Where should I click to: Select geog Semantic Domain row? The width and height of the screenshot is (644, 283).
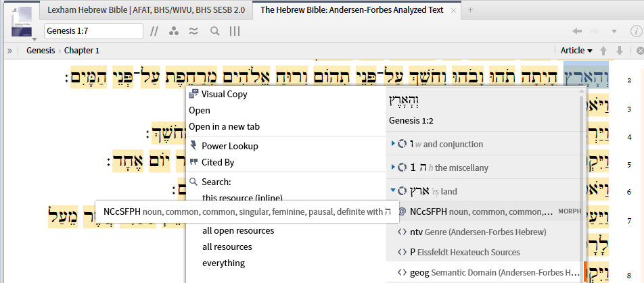[x=484, y=272]
